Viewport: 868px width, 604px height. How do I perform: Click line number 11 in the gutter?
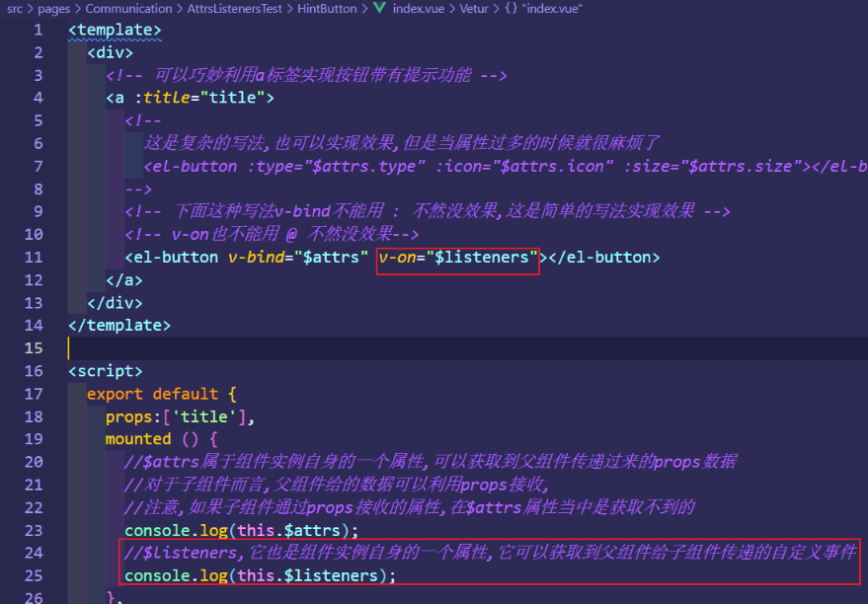pos(34,258)
